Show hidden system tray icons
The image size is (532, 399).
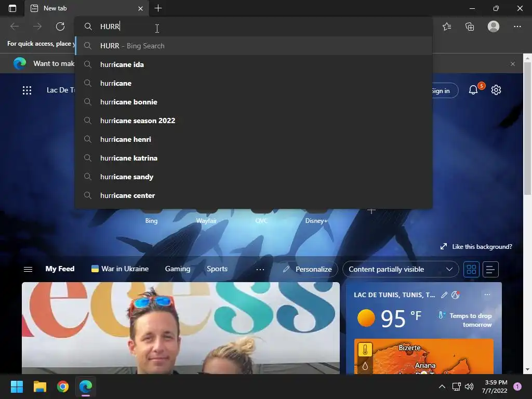pos(442,387)
